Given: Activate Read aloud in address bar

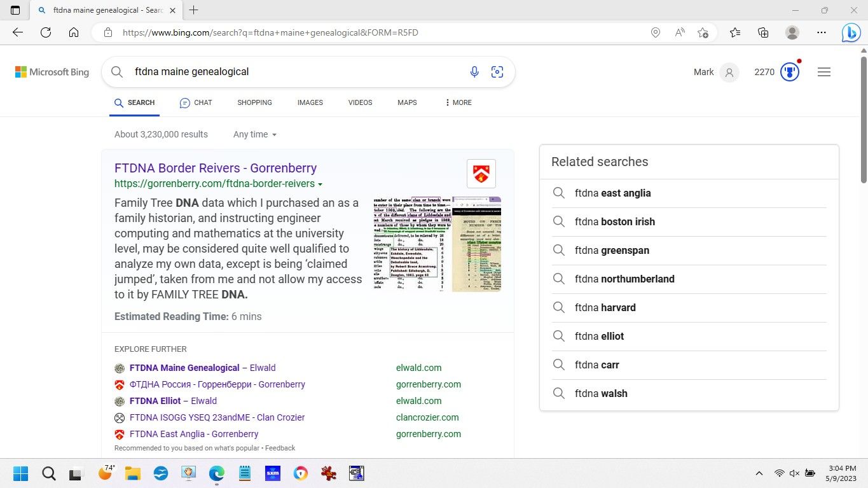Looking at the screenshot, I should point(680,32).
